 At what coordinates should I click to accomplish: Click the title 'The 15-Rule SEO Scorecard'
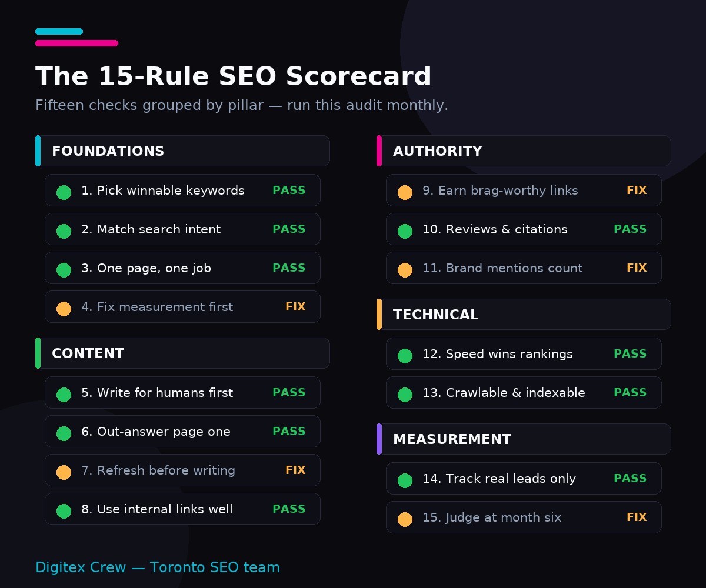click(234, 77)
